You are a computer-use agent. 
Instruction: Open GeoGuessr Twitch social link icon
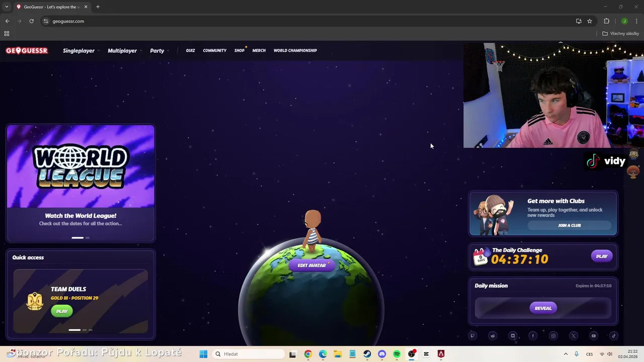[472, 336]
